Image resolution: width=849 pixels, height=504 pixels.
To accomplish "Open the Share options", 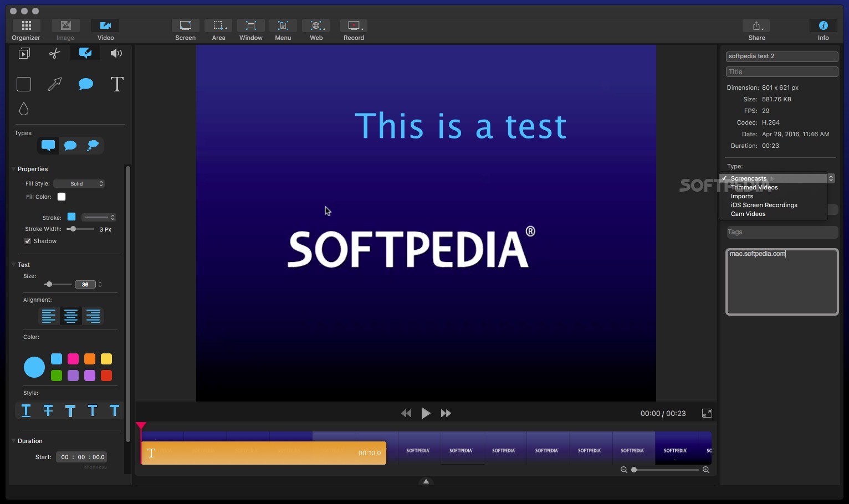I will [x=756, y=30].
